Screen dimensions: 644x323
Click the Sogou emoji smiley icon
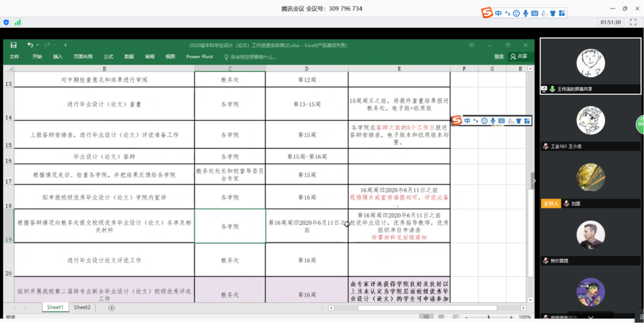(516, 13)
